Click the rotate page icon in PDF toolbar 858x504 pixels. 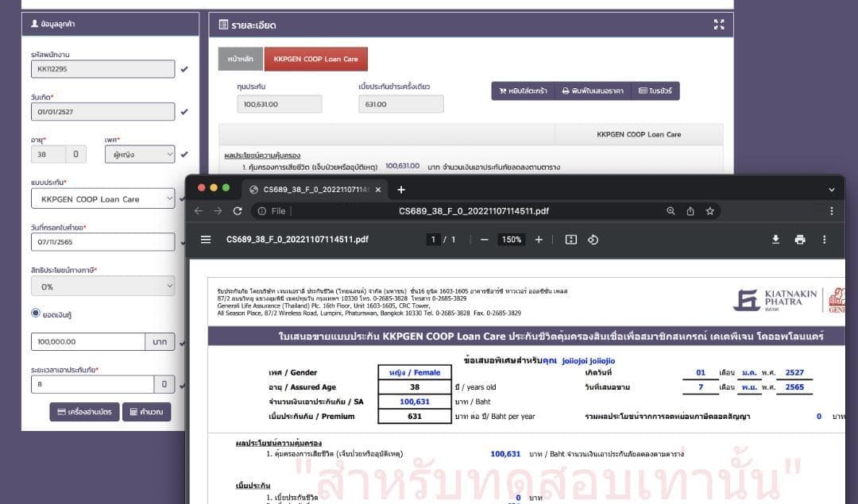[x=593, y=240]
